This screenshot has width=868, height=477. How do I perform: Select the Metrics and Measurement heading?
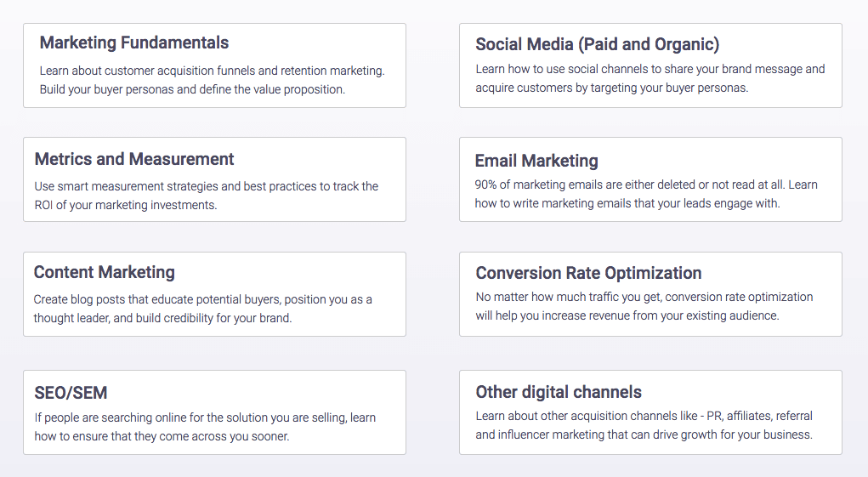[x=134, y=159]
